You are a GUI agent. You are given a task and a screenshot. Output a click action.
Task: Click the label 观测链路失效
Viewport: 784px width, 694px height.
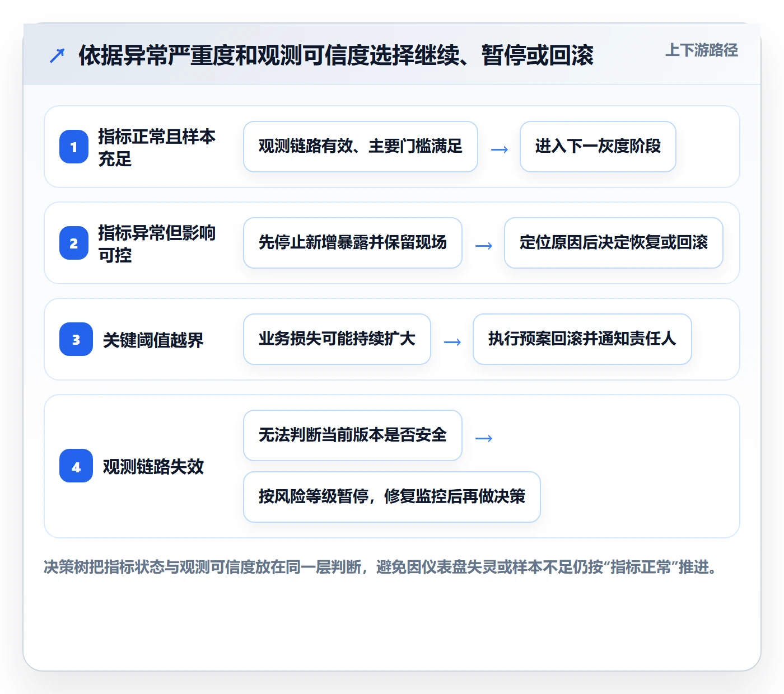pos(153,466)
